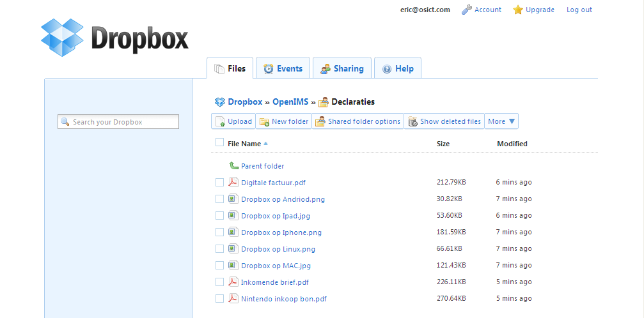Check the box for Digitale factuur.pdf
Image resolution: width=644 pixels, height=318 pixels.
tap(220, 182)
